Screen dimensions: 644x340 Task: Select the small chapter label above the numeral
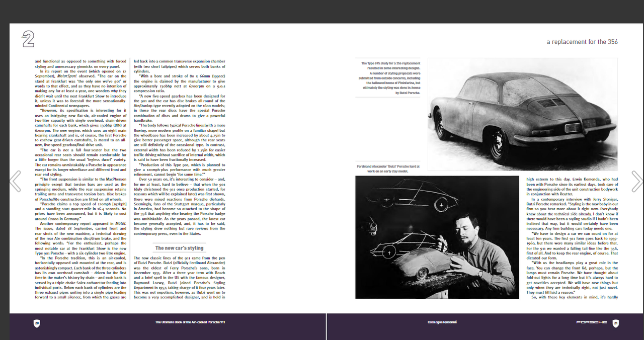pyautogui.click(x=24, y=37)
